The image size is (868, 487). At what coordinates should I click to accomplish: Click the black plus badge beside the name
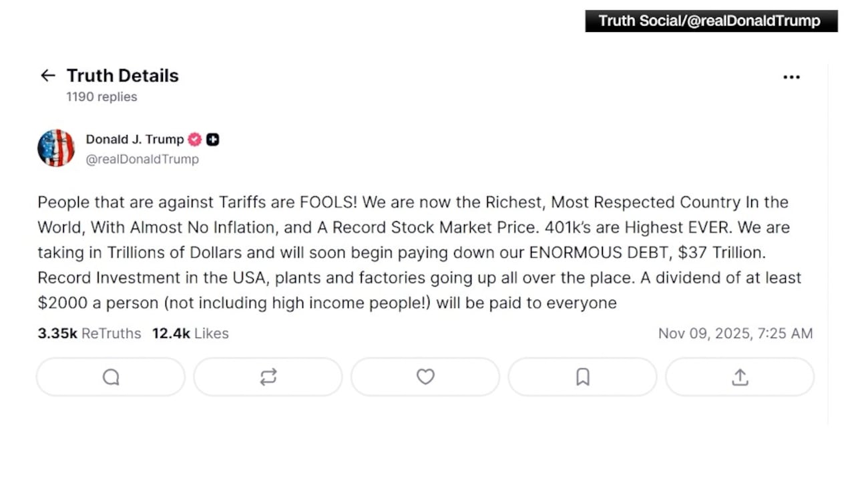pyautogui.click(x=212, y=140)
